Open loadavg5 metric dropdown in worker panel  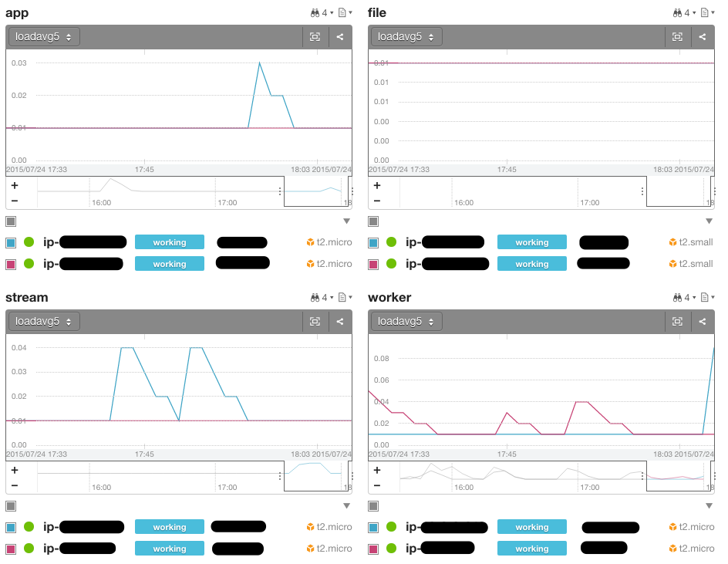point(406,322)
